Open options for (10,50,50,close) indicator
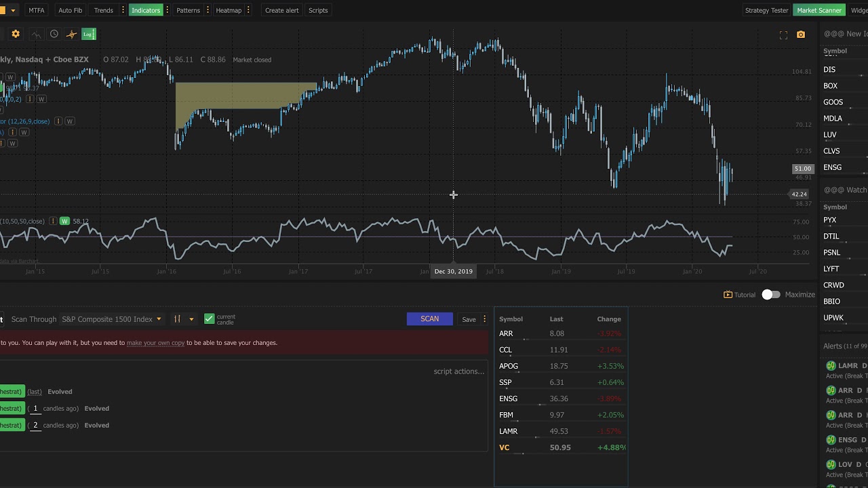Screen dimensions: 868x488 (x=52, y=221)
